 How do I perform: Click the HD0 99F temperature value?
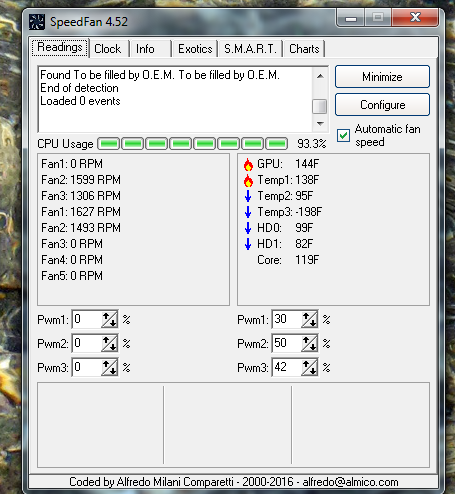point(304,228)
